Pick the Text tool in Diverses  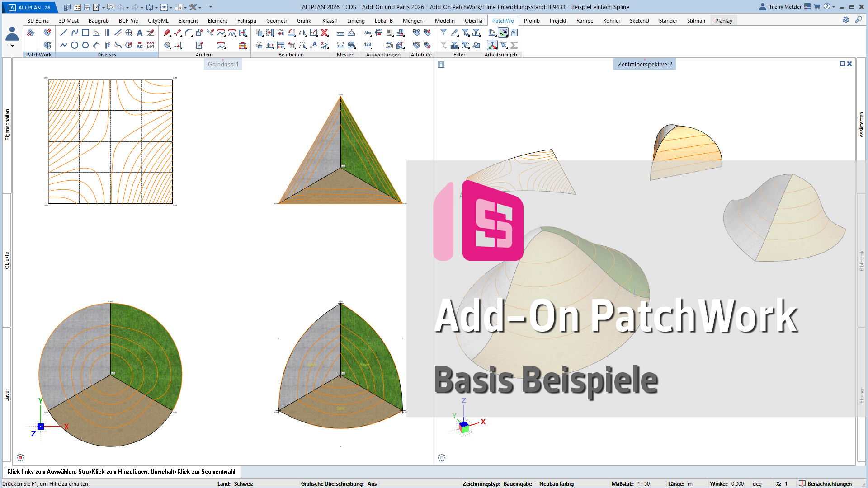coord(140,33)
